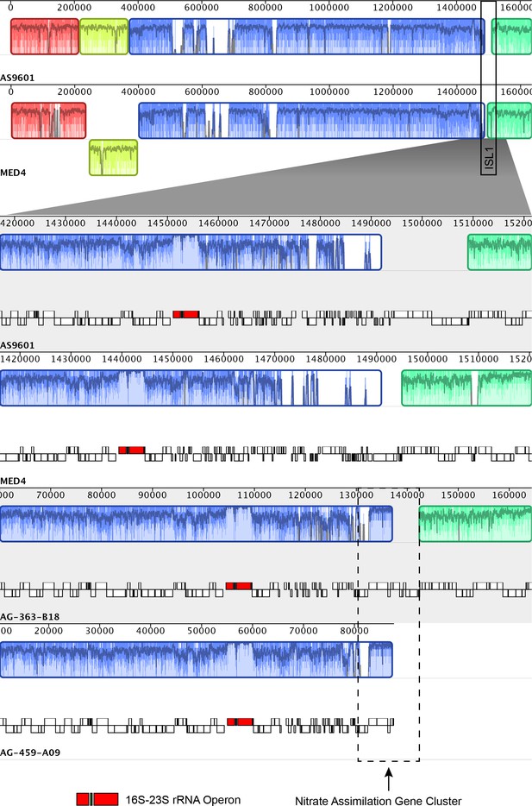The width and height of the screenshot is (532, 806).
Task: Click the AS9601 name under the top genome panel
Action: tap(17, 78)
